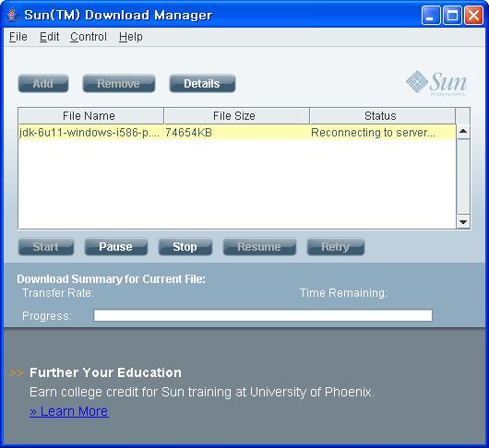Viewport: 489px width, 448px height.
Task: Open the Control menu
Action: (89, 37)
